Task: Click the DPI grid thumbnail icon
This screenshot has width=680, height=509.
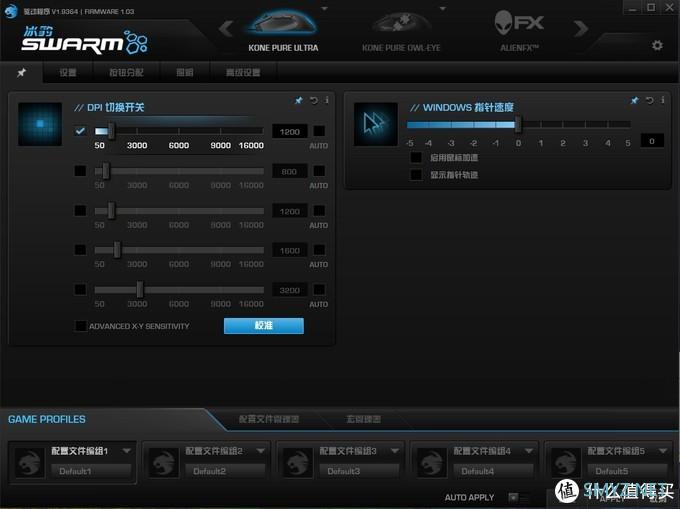Action: [40, 124]
